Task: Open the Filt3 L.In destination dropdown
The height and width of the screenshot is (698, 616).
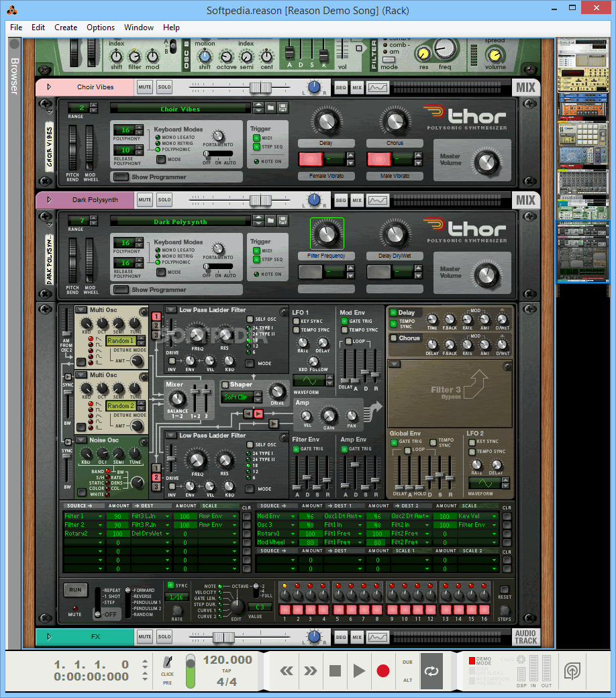Action: (150, 516)
